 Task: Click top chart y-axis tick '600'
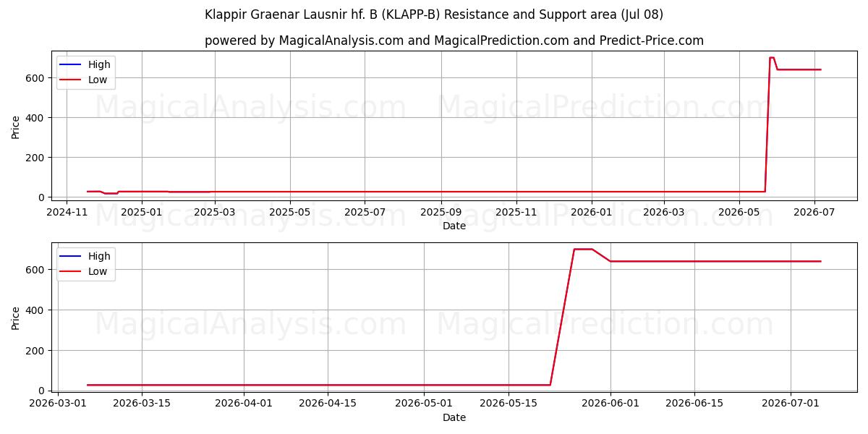point(36,78)
